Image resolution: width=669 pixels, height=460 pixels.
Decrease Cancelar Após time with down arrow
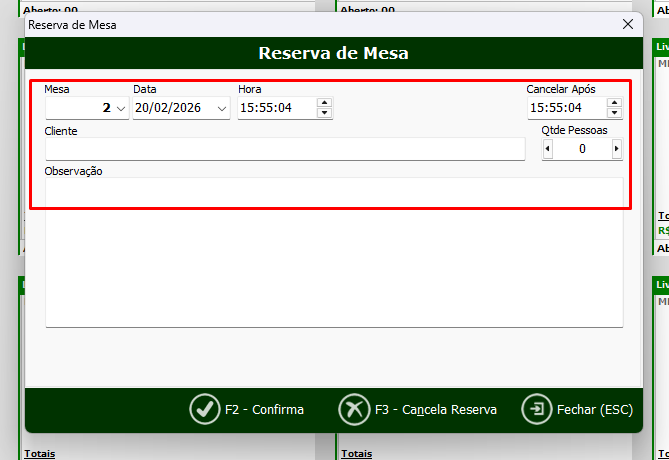point(614,113)
